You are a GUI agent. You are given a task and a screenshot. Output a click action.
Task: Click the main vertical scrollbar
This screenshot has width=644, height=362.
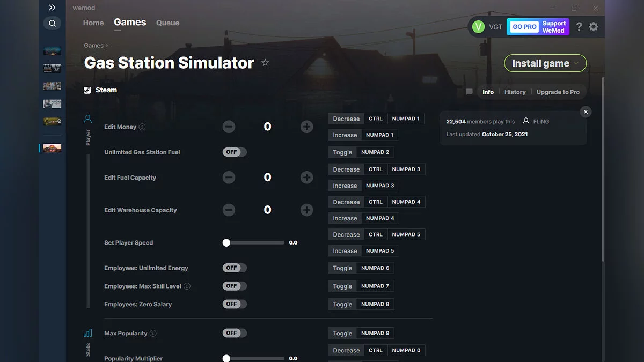603,169
